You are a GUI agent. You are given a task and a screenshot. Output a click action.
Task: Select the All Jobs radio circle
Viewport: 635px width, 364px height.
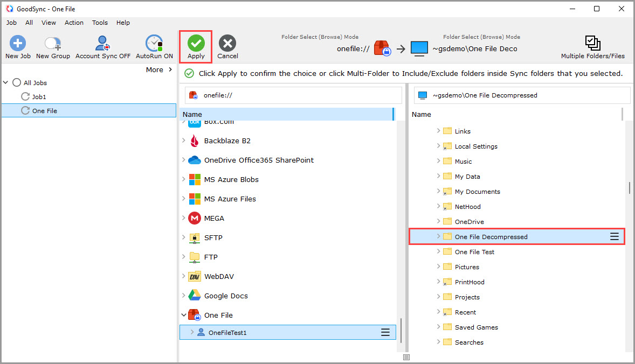click(x=17, y=82)
